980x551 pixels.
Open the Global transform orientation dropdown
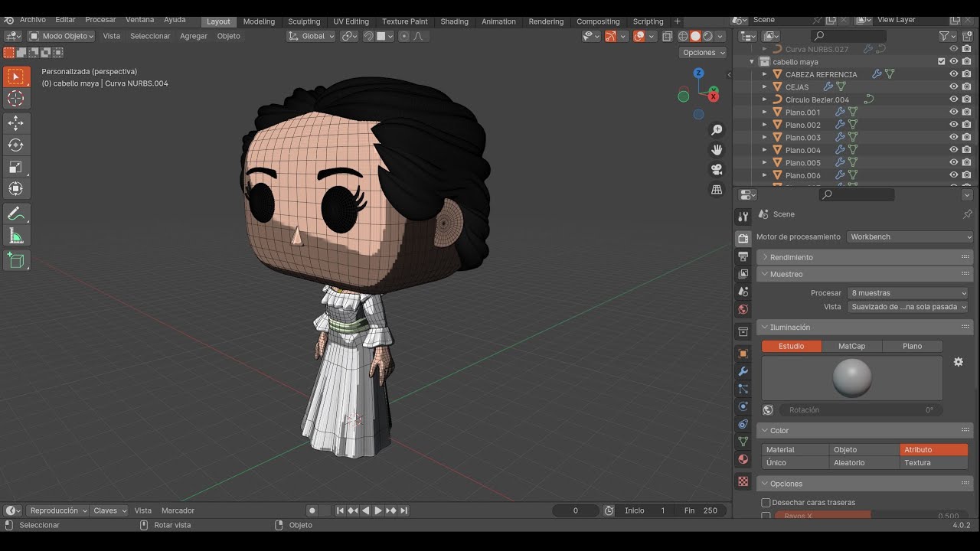[x=312, y=36]
